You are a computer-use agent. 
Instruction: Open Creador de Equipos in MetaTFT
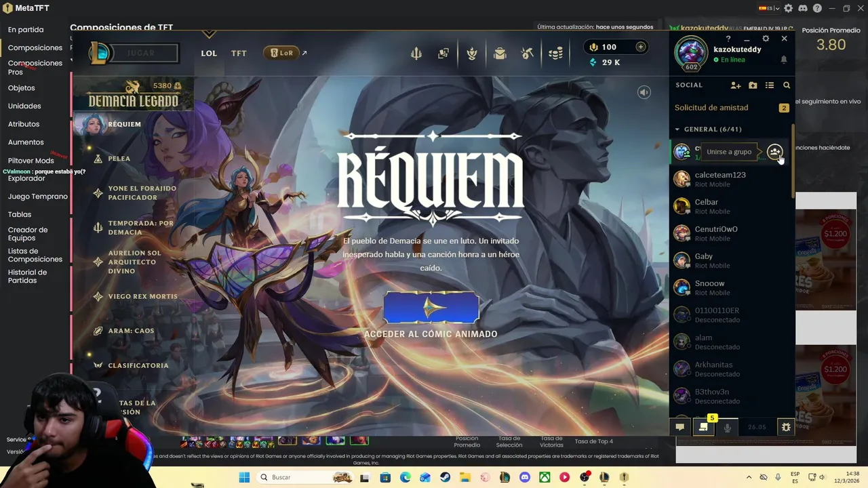tap(28, 234)
